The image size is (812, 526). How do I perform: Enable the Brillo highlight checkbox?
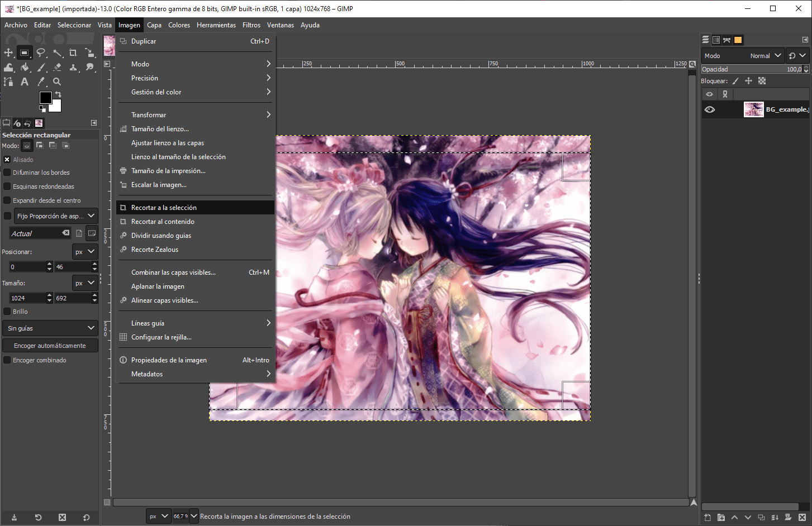tap(7, 312)
